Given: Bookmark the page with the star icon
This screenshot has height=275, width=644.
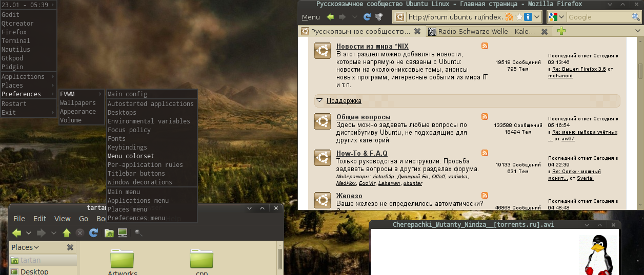Looking at the screenshot, I should pyautogui.click(x=519, y=17).
